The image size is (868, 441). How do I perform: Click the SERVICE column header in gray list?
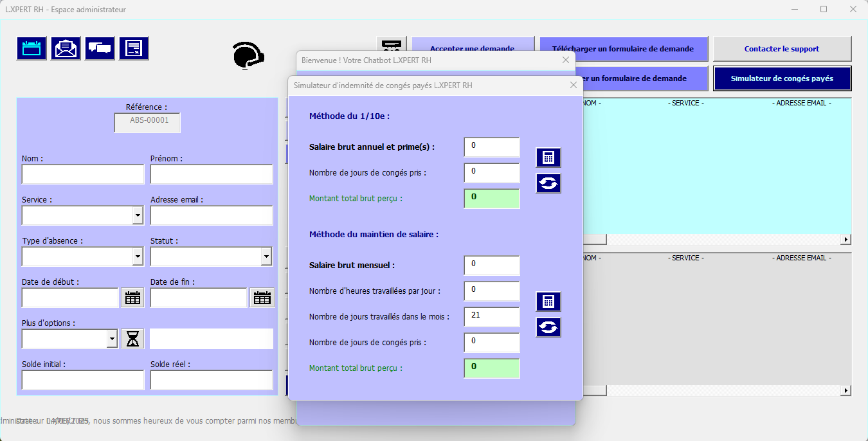coord(686,258)
